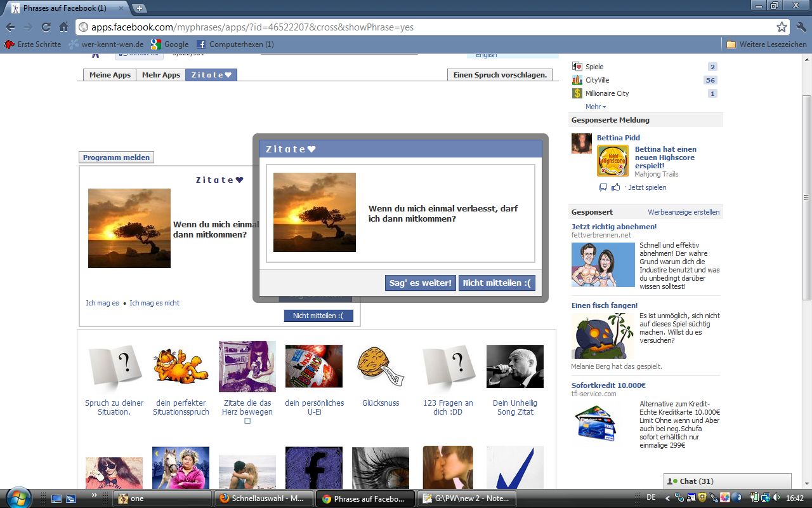Image resolution: width=812 pixels, height=508 pixels.
Task: Click the browser reload page icon
Action: (46, 27)
